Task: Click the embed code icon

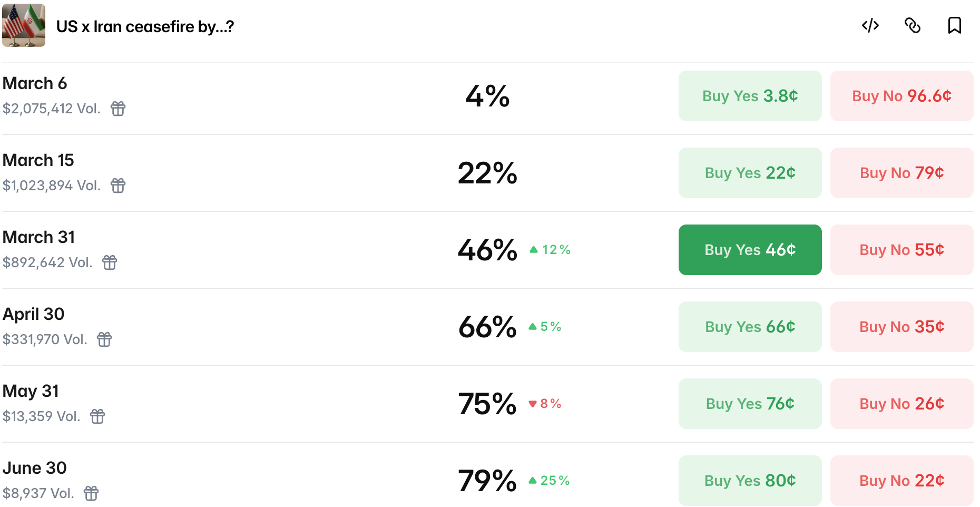Action: pyautogui.click(x=870, y=25)
